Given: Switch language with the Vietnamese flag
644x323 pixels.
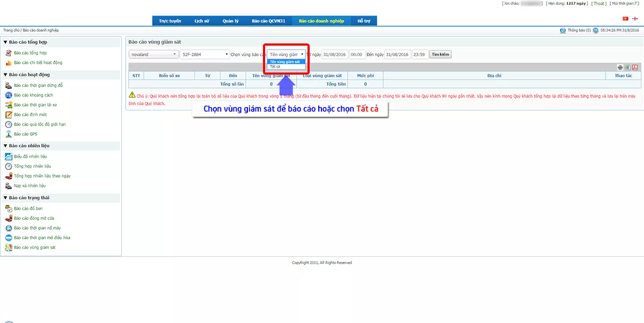Looking at the screenshot, I should point(625,18).
